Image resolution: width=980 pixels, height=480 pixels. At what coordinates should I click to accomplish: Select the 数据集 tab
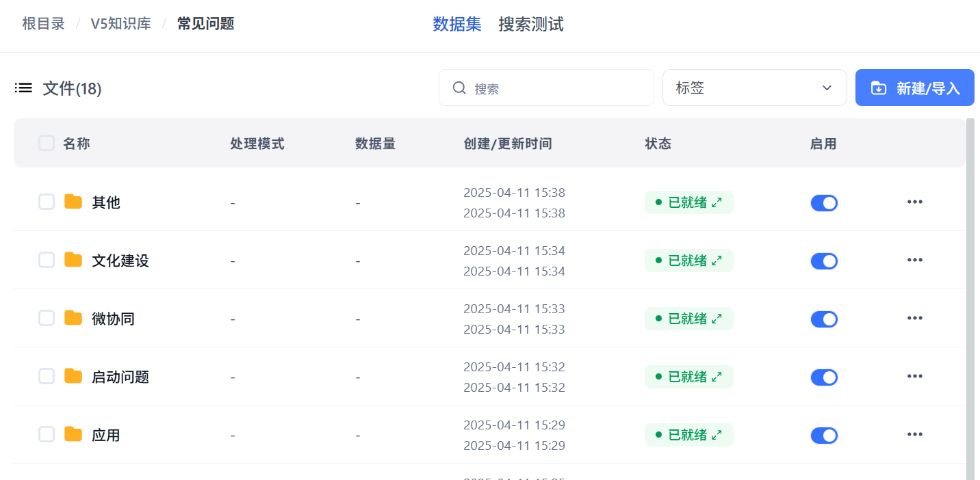click(x=456, y=25)
